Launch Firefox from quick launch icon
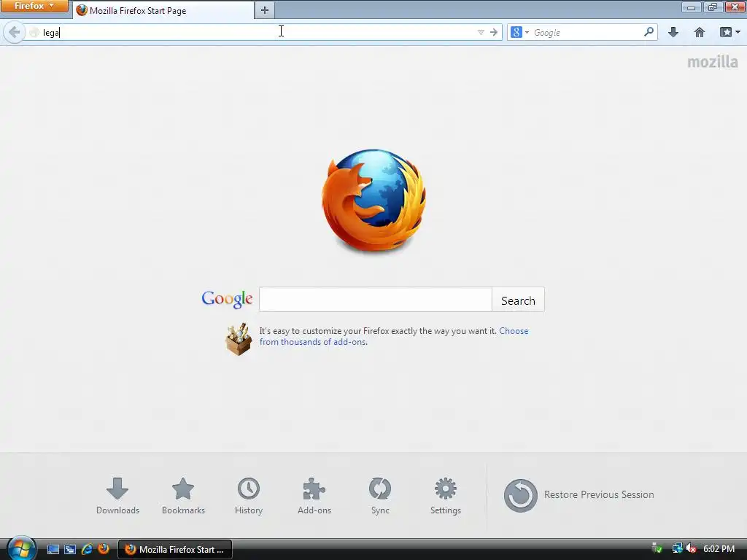Image resolution: width=747 pixels, height=560 pixels. [104, 549]
